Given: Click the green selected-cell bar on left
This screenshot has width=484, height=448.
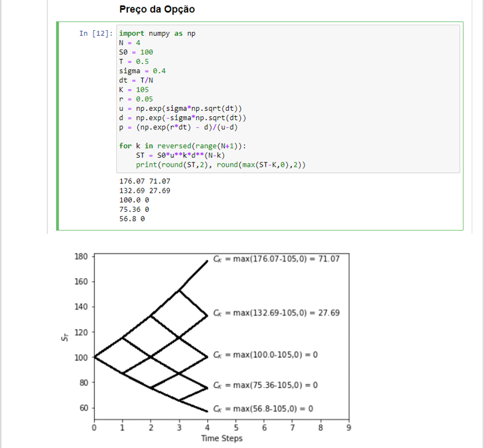Looking at the screenshot, I should click(58, 126).
